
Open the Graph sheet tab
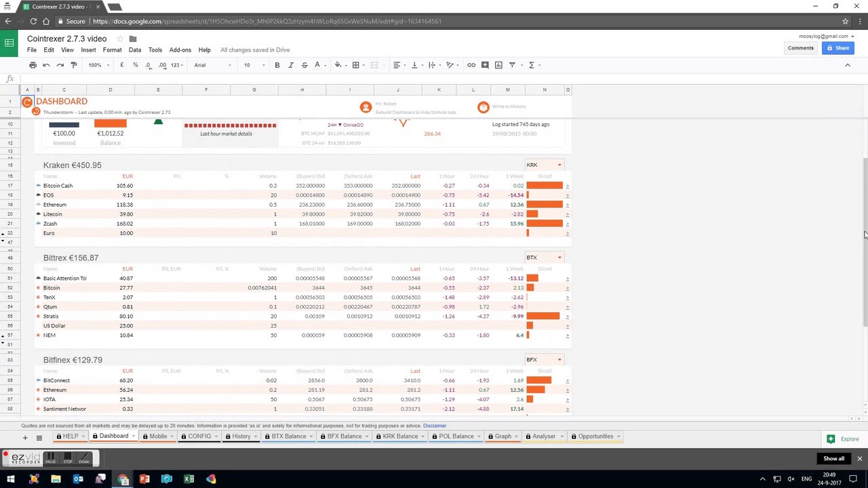point(502,436)
